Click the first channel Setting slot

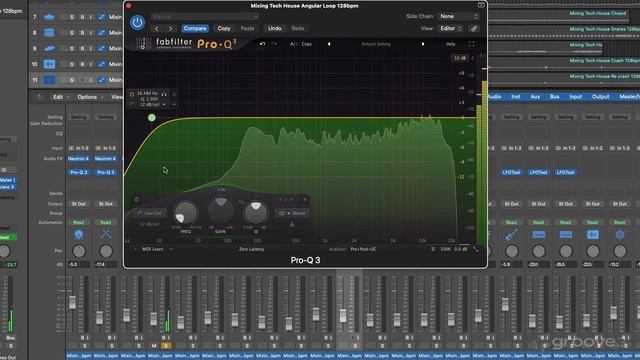pos(79,117)
